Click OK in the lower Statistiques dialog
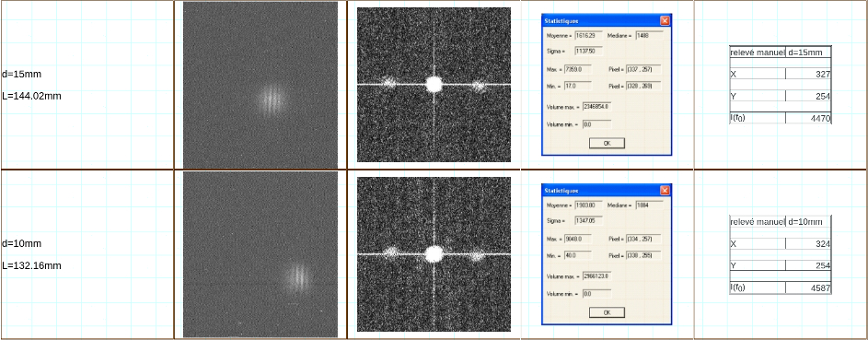868x340 pixels. click(607, 312)
